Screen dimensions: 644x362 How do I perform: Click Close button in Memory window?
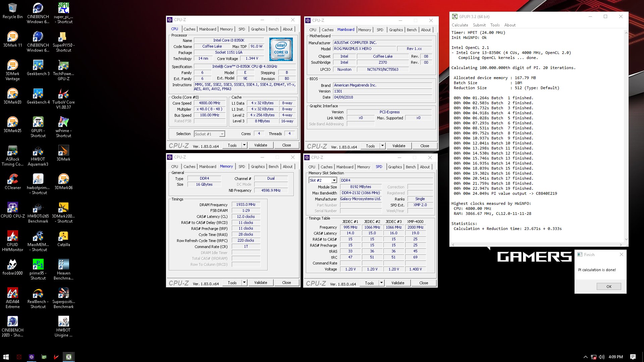point(286,283)
